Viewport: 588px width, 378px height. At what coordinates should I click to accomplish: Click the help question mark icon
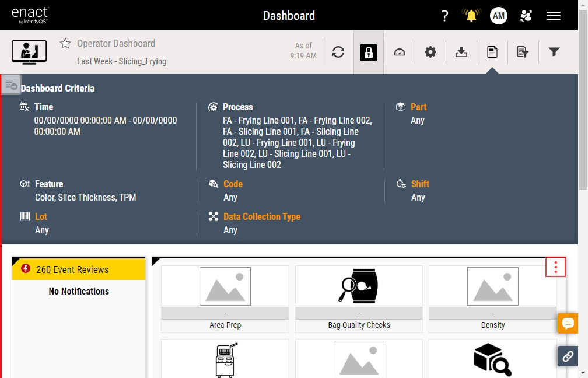pyautogui.click(x=444, y=16)
